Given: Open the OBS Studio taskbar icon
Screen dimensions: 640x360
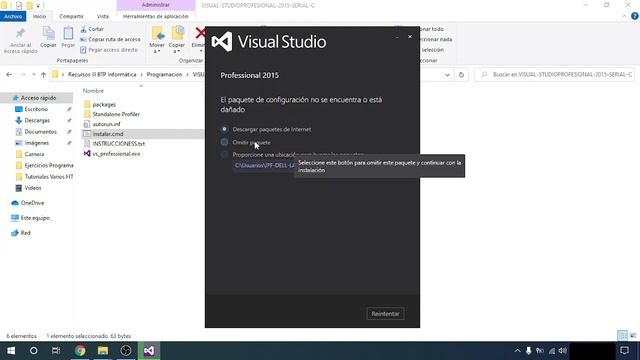Looking at the screenshot, I should 126,351.
